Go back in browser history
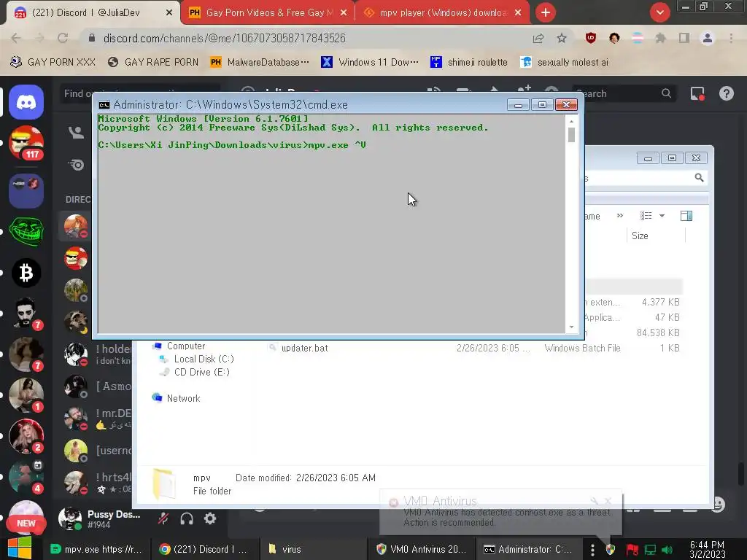747x560 pixels. coord(16,38)
